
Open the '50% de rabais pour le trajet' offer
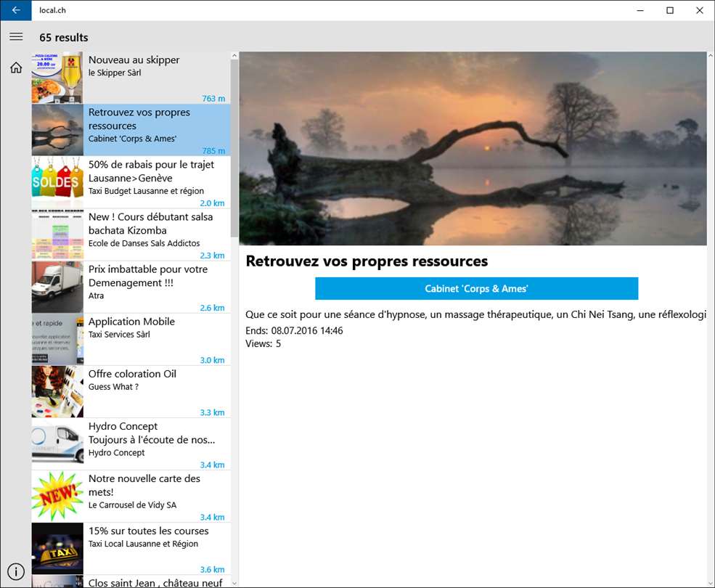[131, 182]
